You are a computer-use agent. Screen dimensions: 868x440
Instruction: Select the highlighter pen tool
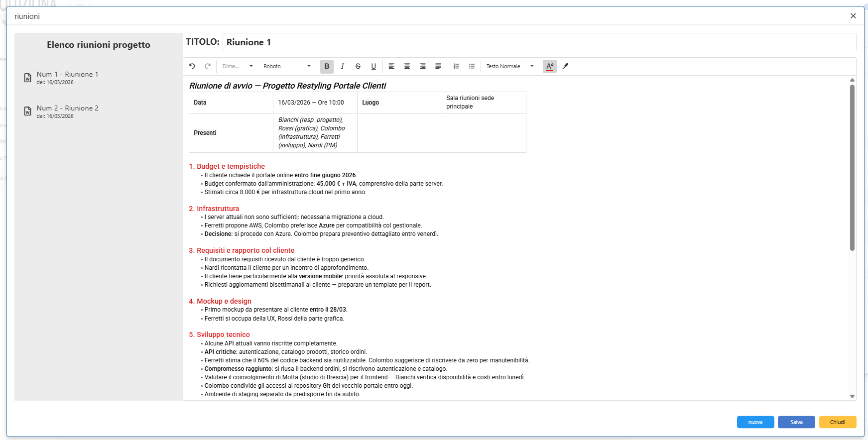(x=565, y=66)
